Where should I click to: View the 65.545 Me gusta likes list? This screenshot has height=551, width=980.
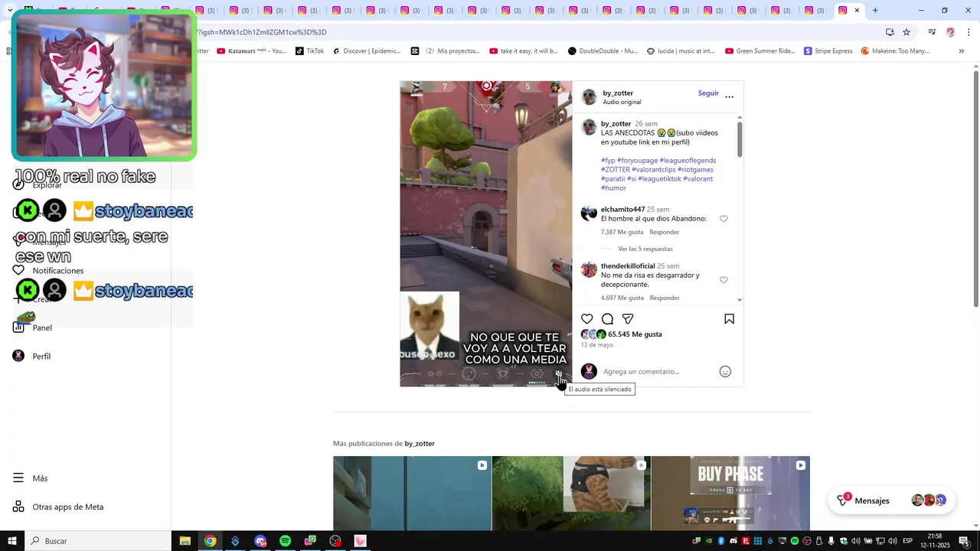(x=635, y=334)
